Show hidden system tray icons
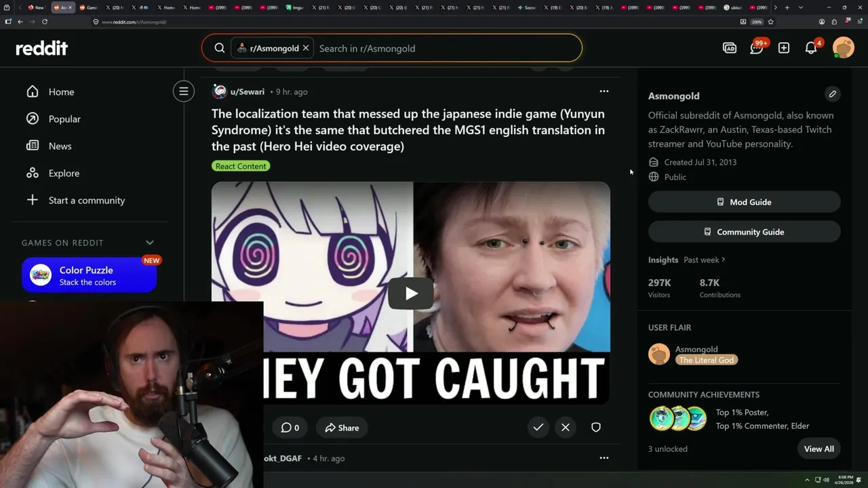Screen dimensions: 868x488 (807, 480)
